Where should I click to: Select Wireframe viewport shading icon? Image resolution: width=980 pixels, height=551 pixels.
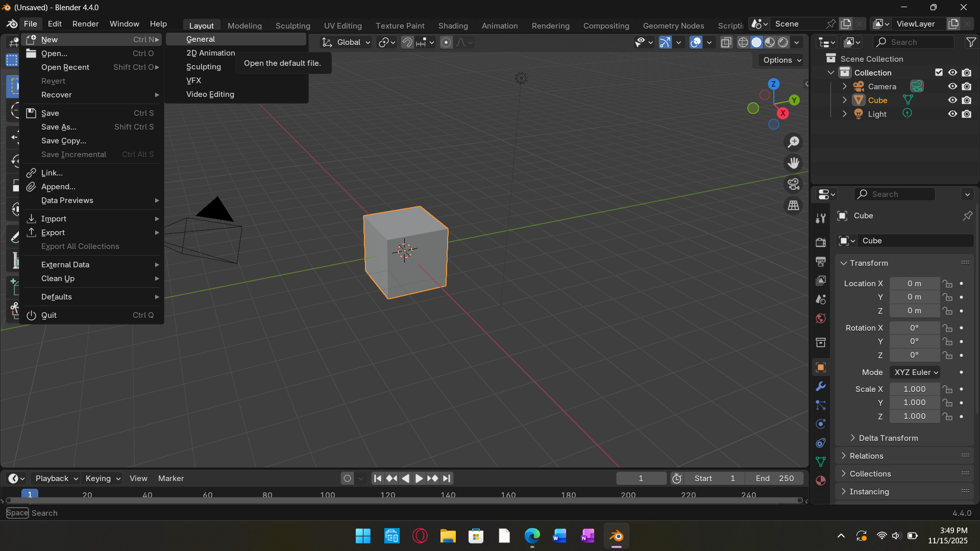743,42
